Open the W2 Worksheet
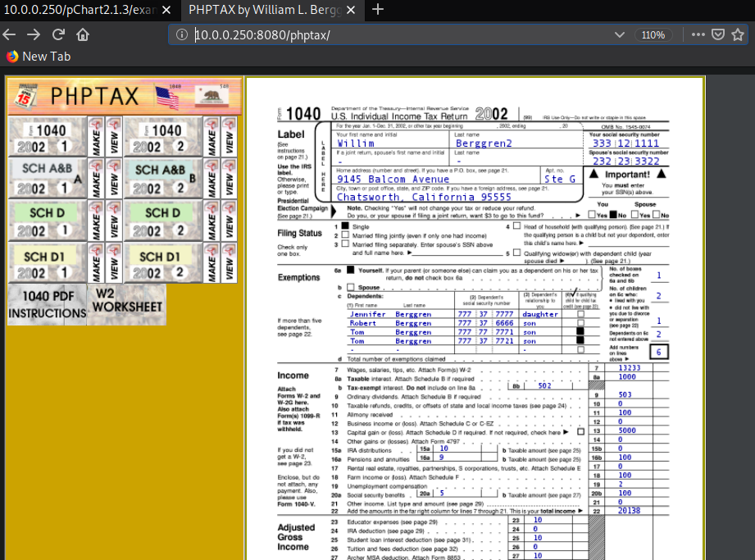Screen dimensions: 755x560 click(127, 300)
